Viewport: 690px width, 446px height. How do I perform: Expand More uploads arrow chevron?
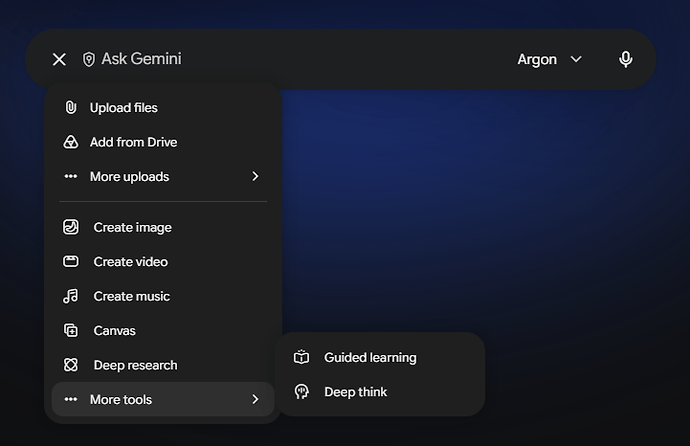click(x=255, y=176)
